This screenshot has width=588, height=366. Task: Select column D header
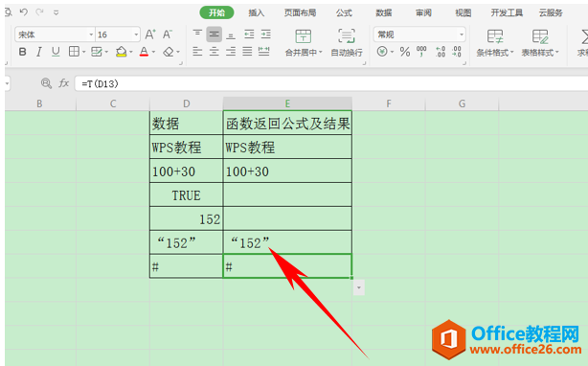[187, 103]
